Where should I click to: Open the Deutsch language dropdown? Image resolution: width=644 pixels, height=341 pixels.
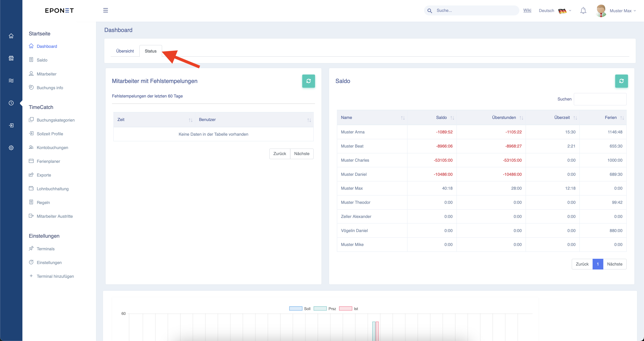pos(555,11)
